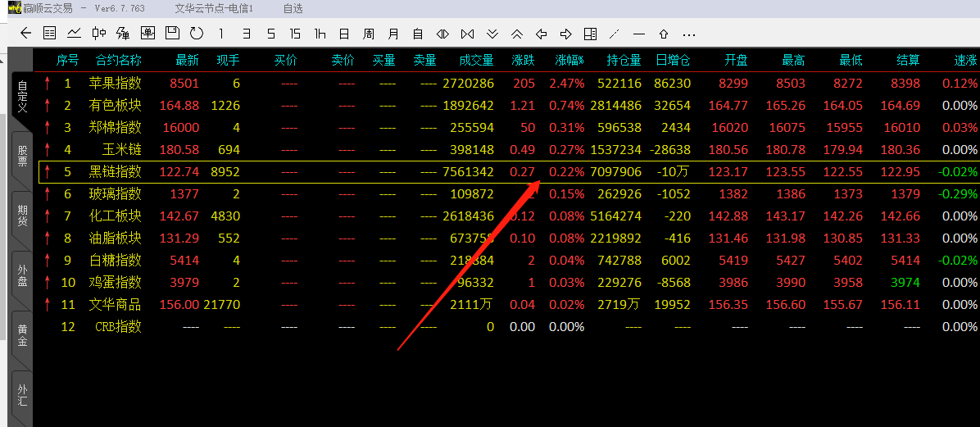Image resolution: width=980 pixels, height=427 pixels.
Task: Switch to the time-sharing line chart icon
Action: pyautogui.click(x=75, y=34)
